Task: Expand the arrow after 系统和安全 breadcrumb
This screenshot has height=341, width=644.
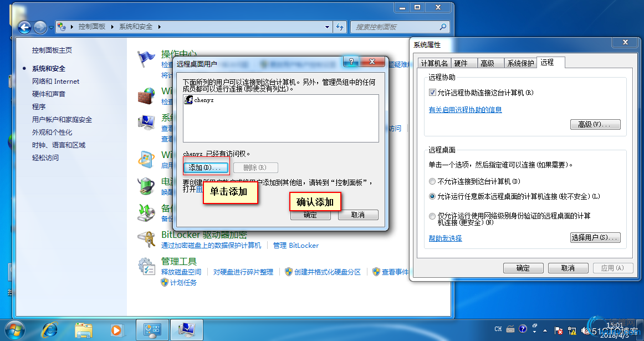Action: point(160,27)
